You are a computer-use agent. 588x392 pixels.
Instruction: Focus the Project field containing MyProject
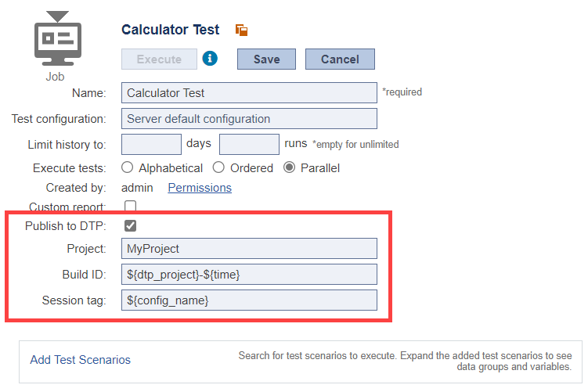pyautogui.click(x=249, y=249)
